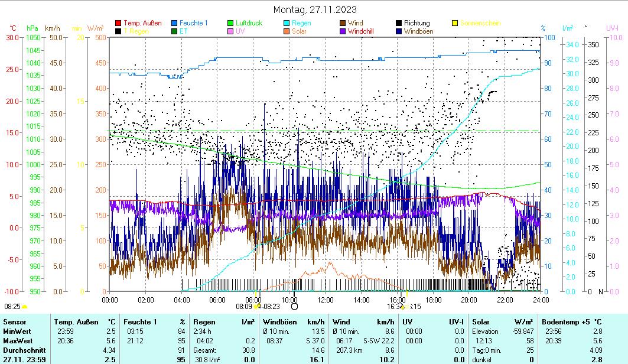
Task: Click the black Richtung legend square
Action: pyautogui.click(x=399, y=23)
